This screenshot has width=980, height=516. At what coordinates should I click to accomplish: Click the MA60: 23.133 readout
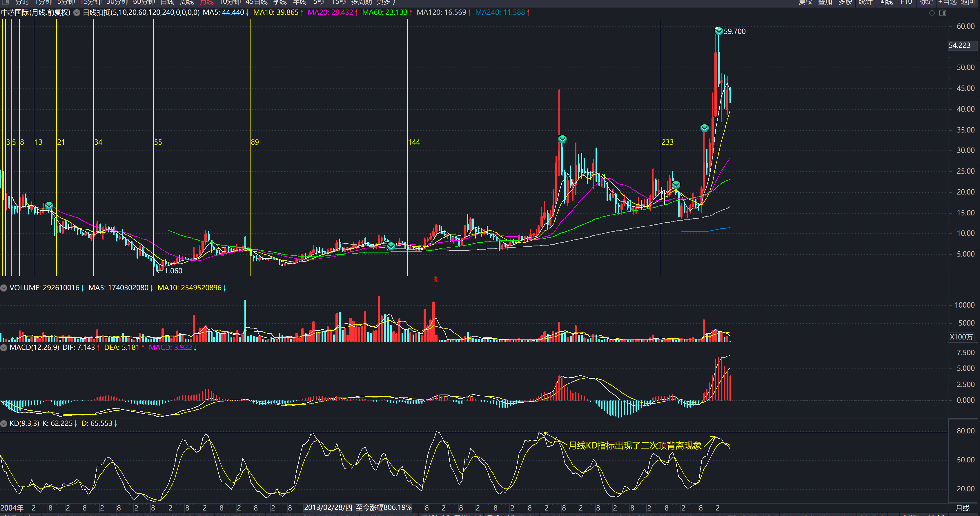(x=387, y=12)
